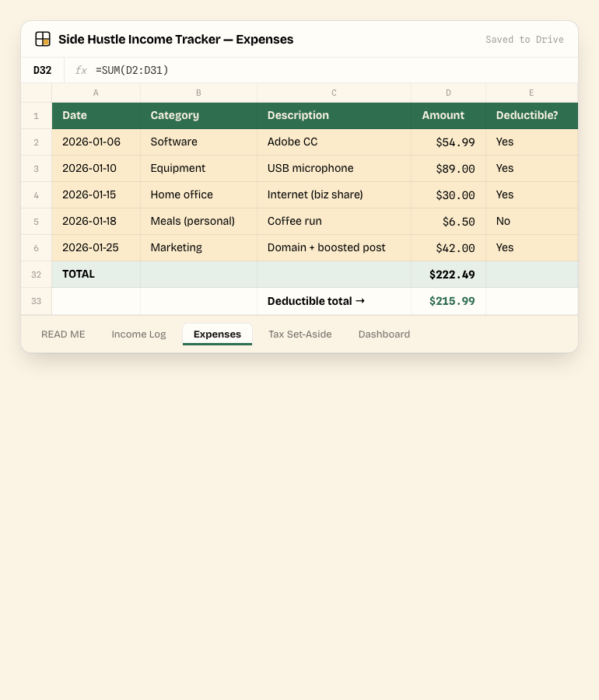Select the $222.49 total cell
This screenshot has width=599, height=700.
coord(448,275)
